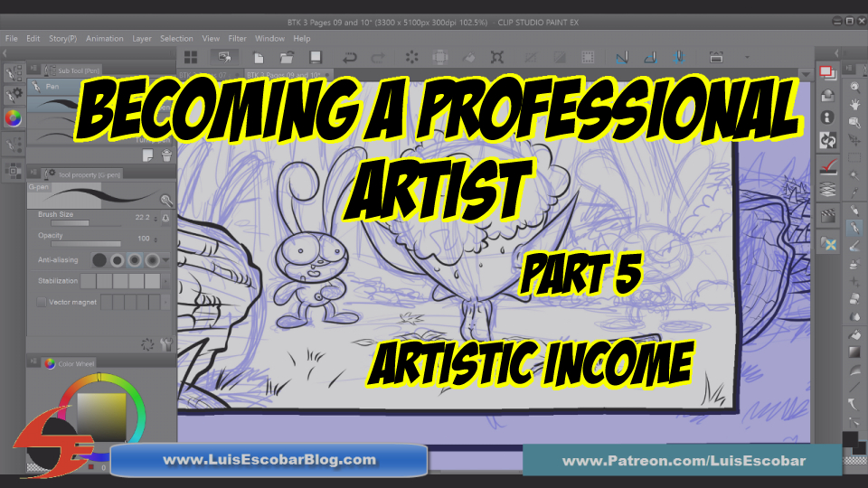This screenshot has width=868, height=488.
Task: Choose the strongest anti-aliasing option
Action: [153, 260]
